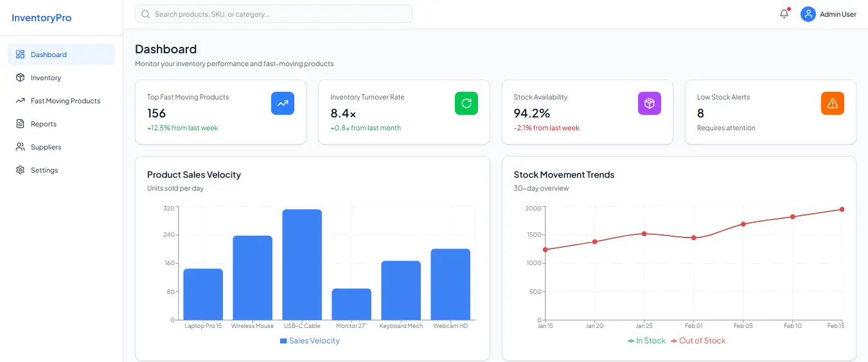Click the blue trending arrow icon

[x=283, y=103]
